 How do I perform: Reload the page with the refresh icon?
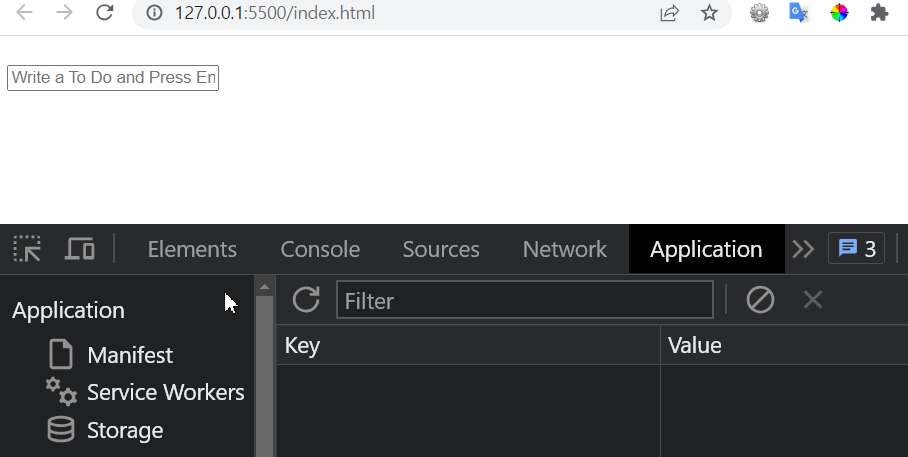click(104, 12)
